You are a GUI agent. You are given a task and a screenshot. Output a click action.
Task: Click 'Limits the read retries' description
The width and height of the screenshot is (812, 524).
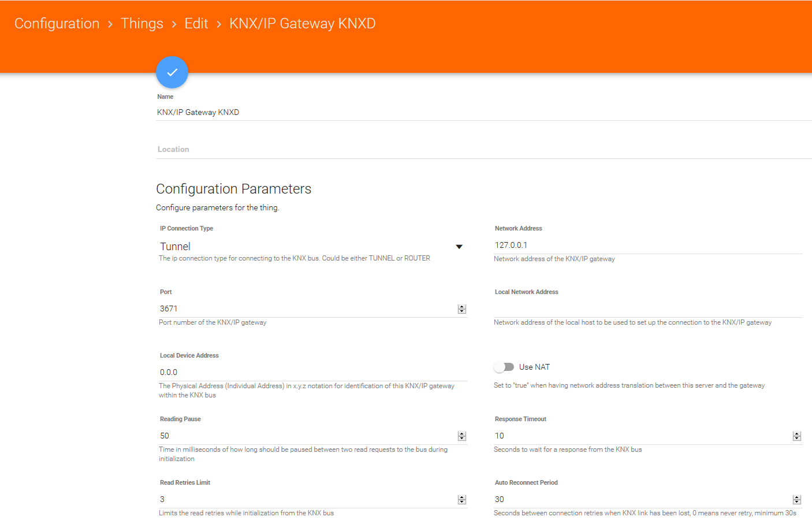point(246,513)
